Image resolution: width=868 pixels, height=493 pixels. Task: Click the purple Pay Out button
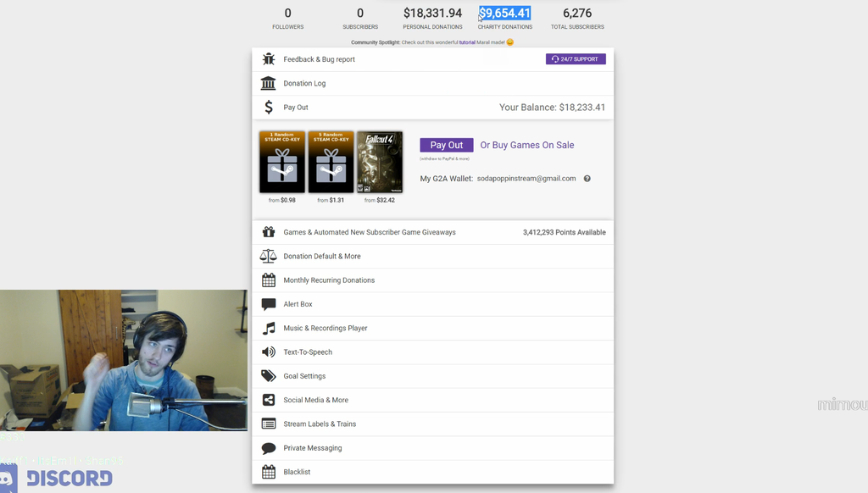[446, 145]
